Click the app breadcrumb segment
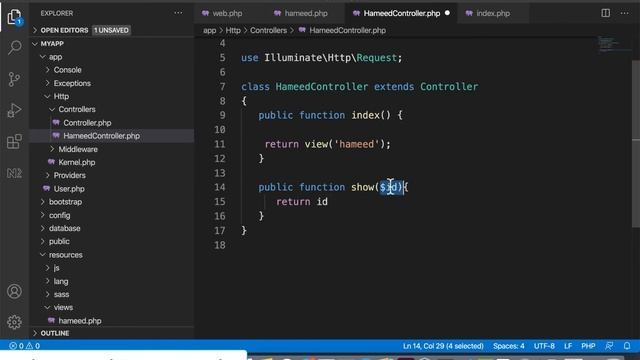Viewport: 640px width, 360px height. coord(209,30)
